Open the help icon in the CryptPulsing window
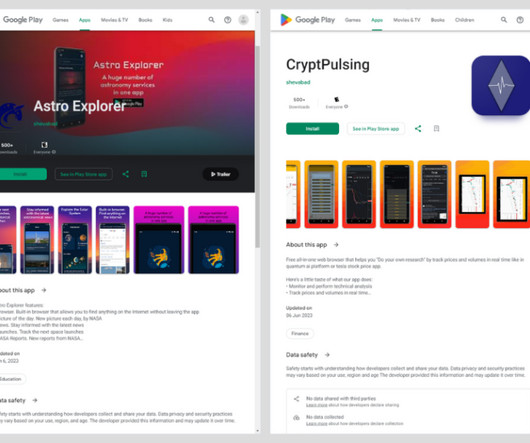This screenshot has height=443, width=530. click(520, 20)
